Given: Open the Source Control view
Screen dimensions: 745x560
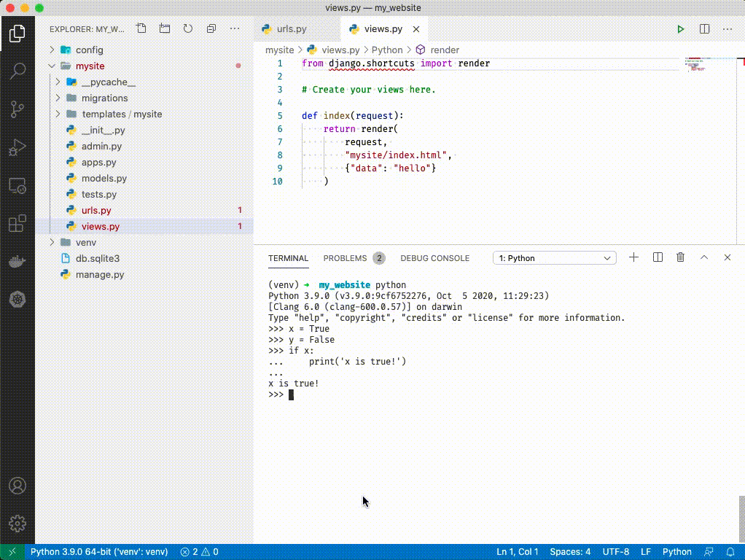Looking at the screenshot, I should [17, 109].
